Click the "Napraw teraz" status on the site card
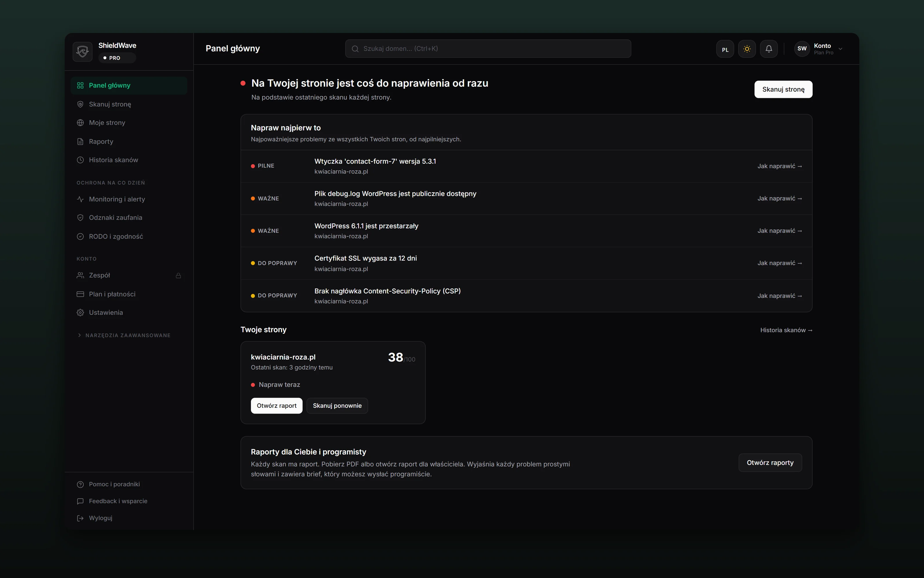Screen dimensions: 924x578 (276, 385)
